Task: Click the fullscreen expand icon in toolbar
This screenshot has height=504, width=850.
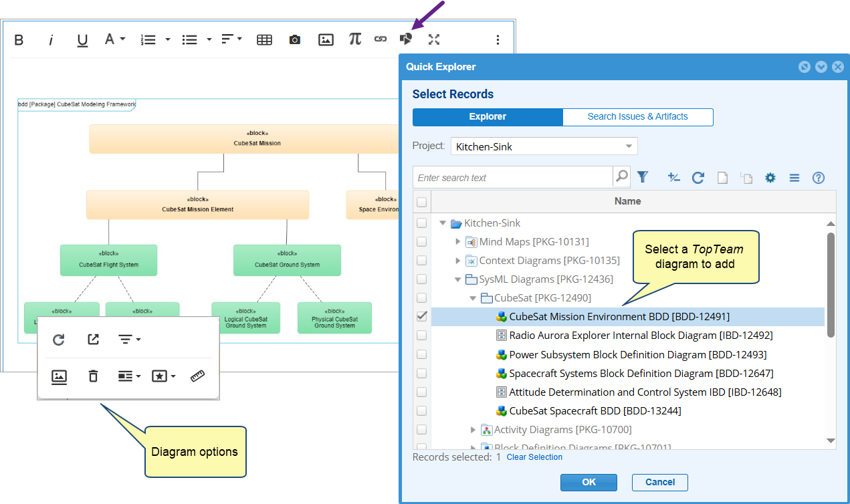Action: point(434,39)
